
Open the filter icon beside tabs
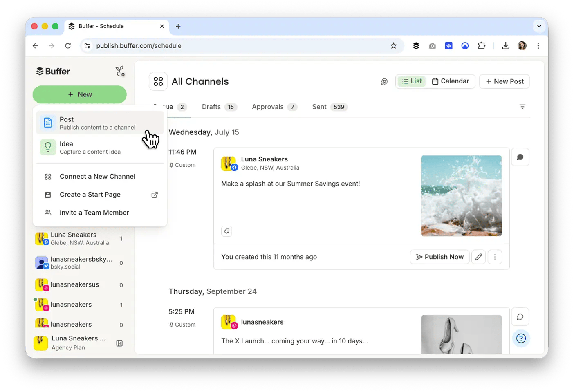tap(522, 107)
